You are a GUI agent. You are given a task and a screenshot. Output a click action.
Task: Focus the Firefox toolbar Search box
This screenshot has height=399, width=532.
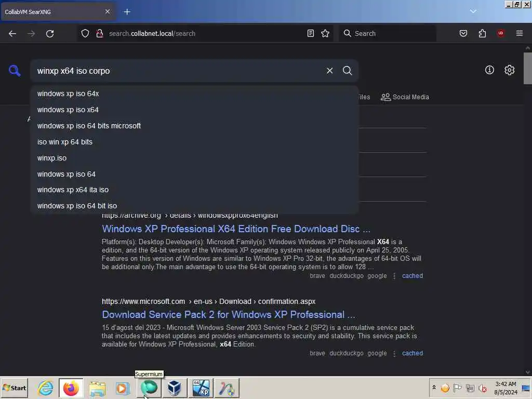tap(387, 33)
